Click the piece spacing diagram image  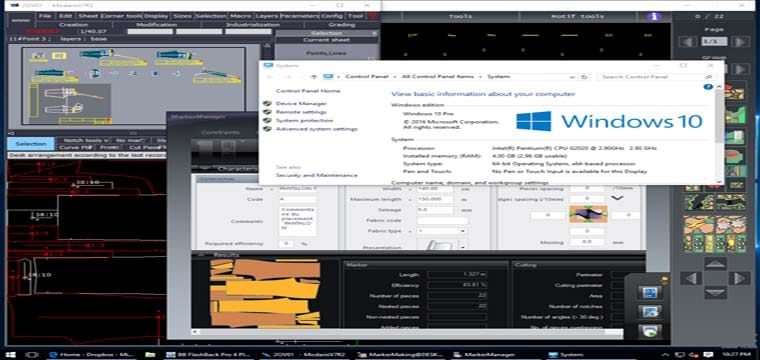[587, 214]
